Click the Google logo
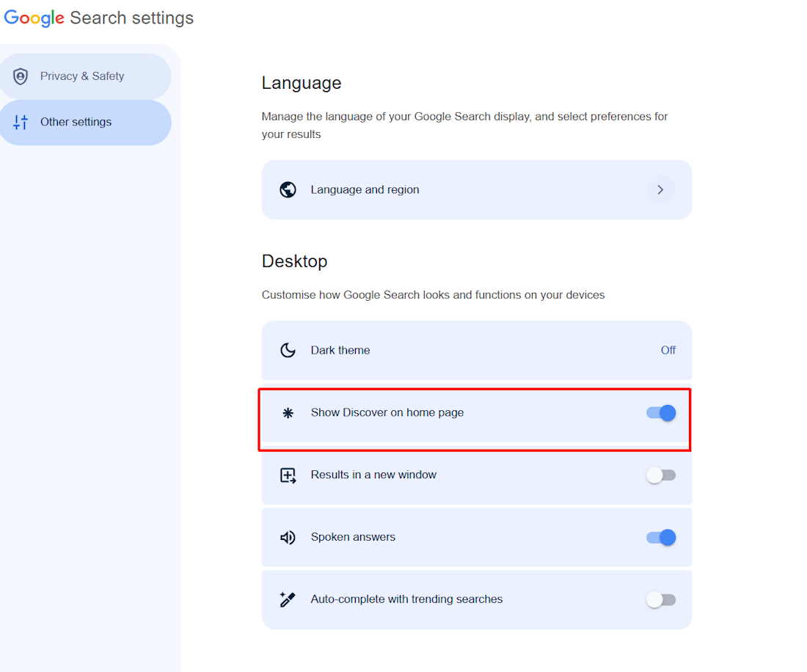807x672 pixels. [34, 17]
